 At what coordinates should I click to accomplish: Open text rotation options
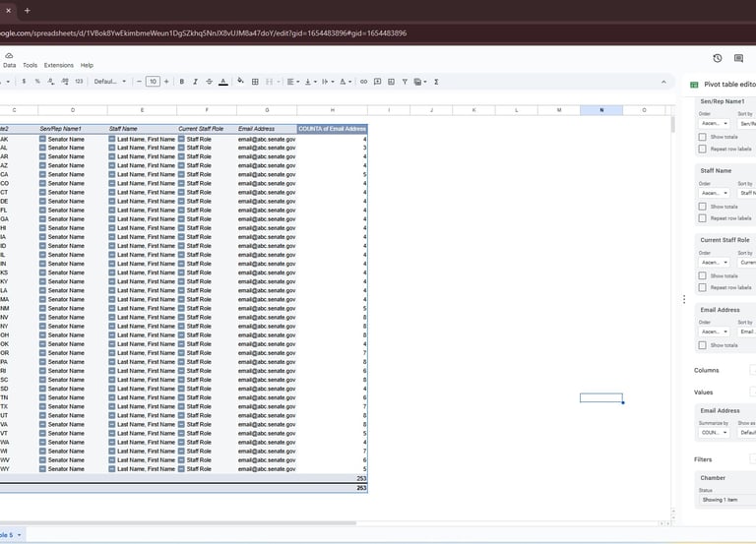pos(346,82)
